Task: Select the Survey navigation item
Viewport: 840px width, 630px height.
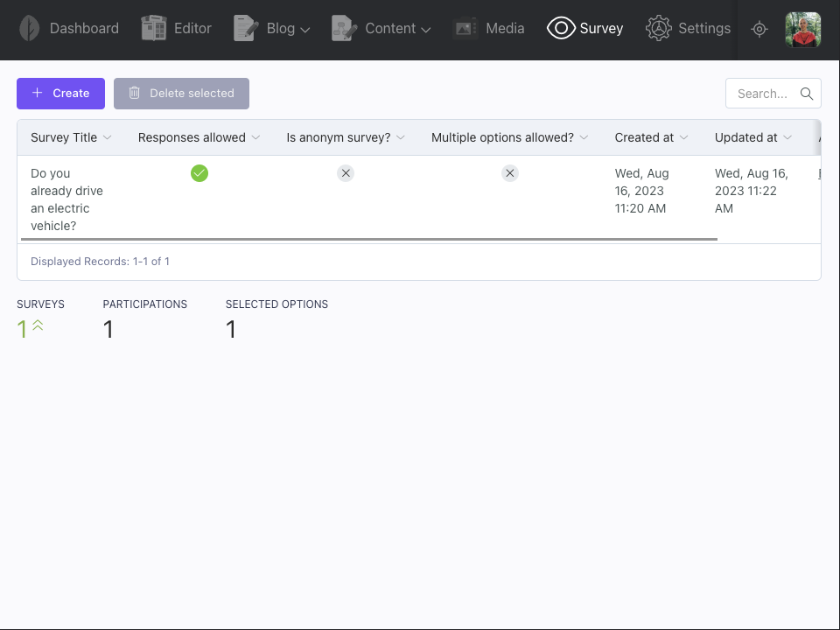Action: 585,28
